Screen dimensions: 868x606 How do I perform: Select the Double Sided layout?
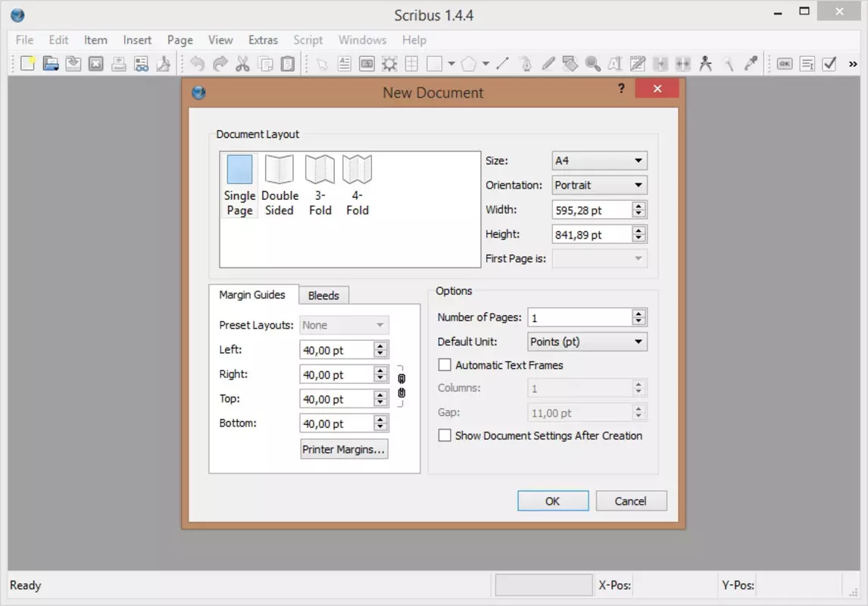pos(279,186)
